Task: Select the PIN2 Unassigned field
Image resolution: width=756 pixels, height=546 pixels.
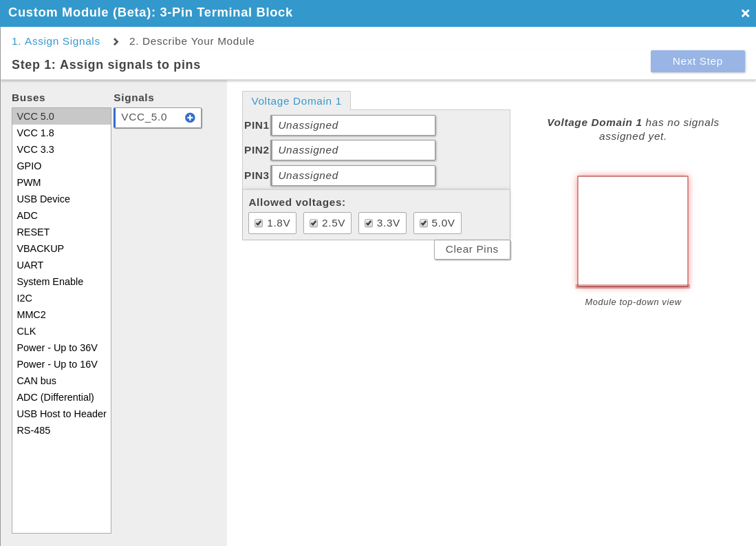Action: tap(354, 150)
